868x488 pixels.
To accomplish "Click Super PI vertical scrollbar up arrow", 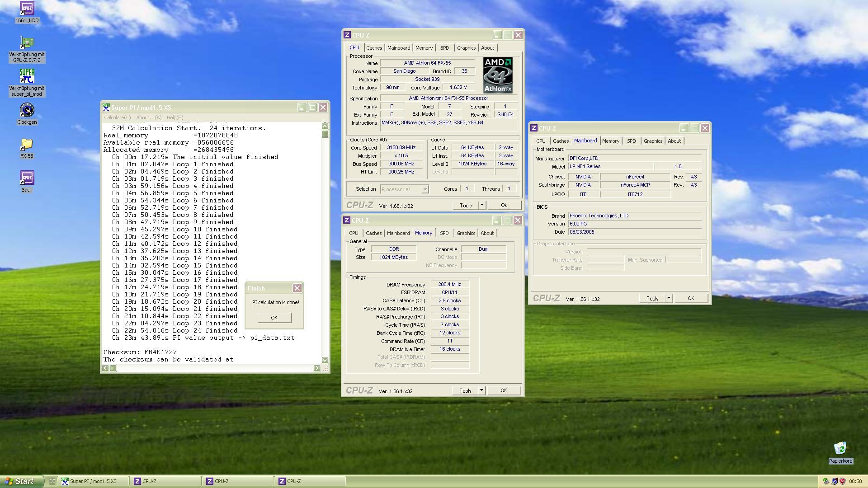I will point(325,126).
